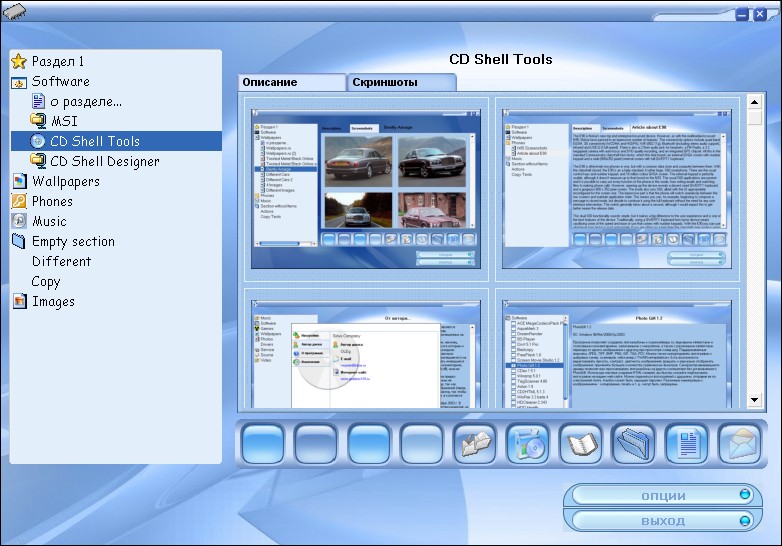
Task: Click the CD Shell Tools disc icon
Action: point(37,141)
